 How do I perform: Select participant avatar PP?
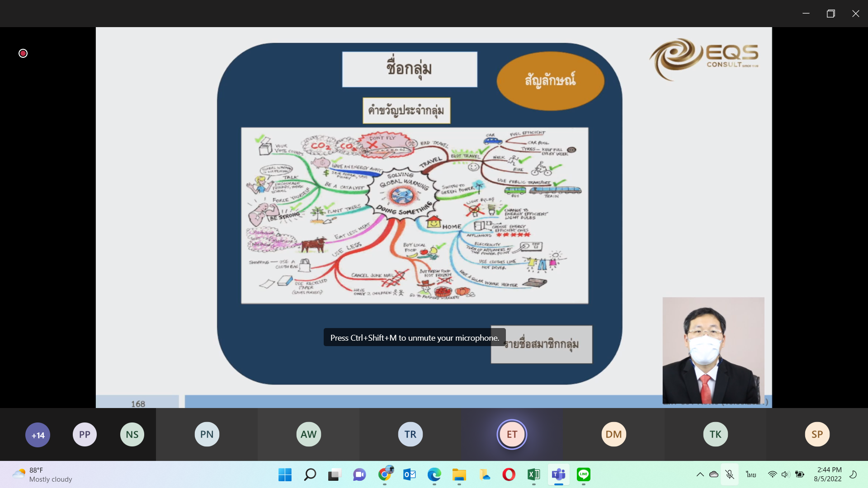85,434
